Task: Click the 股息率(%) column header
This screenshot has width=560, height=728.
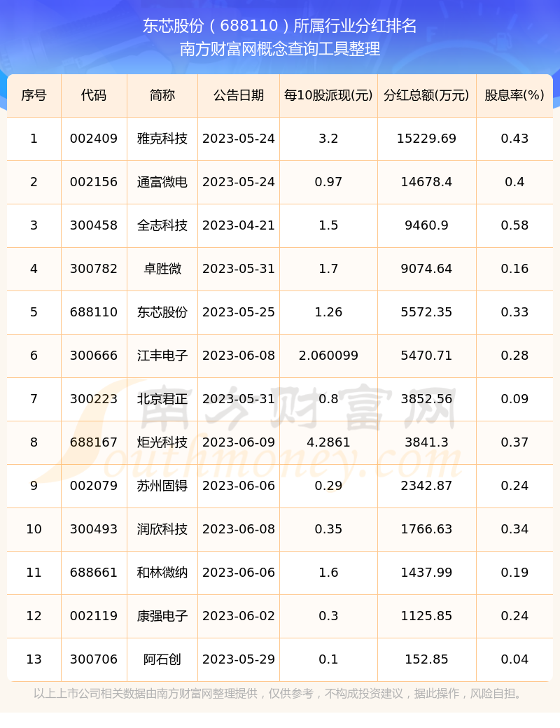Action: coord(514,95)
